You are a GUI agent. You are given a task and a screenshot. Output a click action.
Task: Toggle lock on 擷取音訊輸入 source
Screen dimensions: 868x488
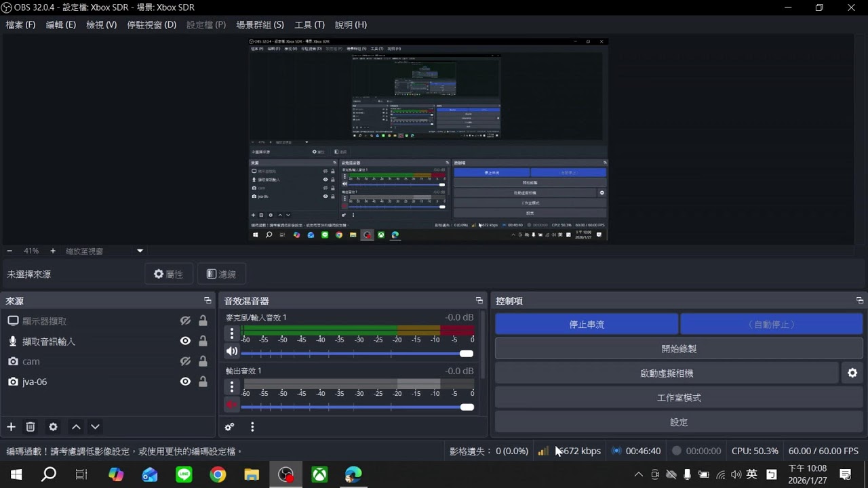pos(203,342)
